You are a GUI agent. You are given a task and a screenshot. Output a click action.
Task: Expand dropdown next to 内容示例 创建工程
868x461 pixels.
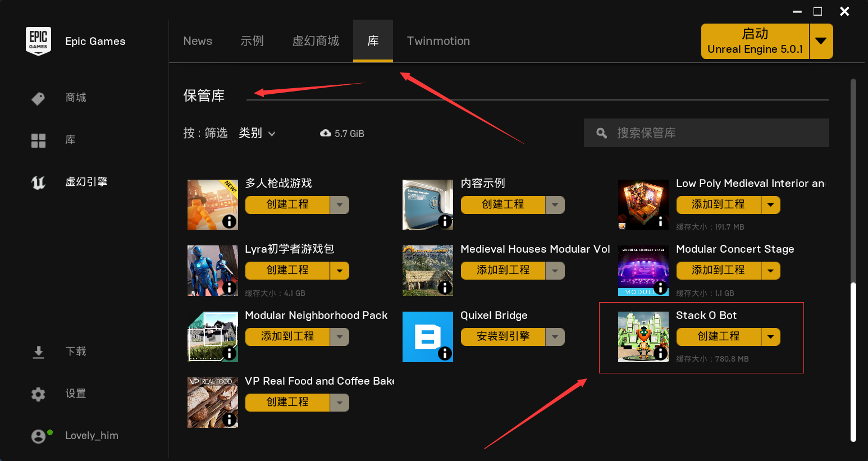pos(555,205)
